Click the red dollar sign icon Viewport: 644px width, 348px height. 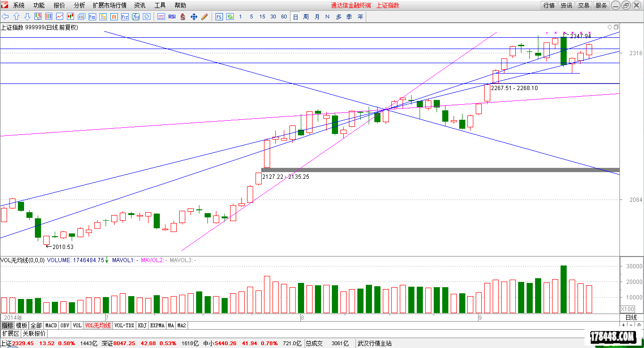click(x=182, y=17)
